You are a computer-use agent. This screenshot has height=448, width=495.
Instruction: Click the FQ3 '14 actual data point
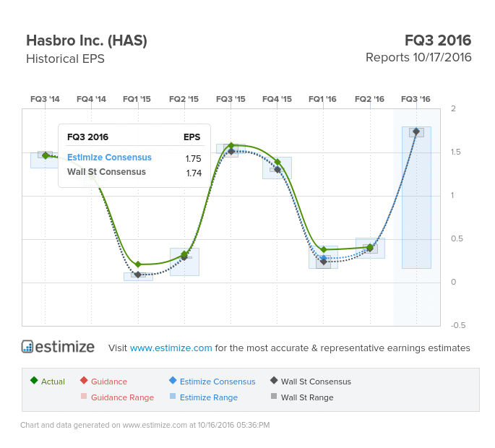[45, 155]
